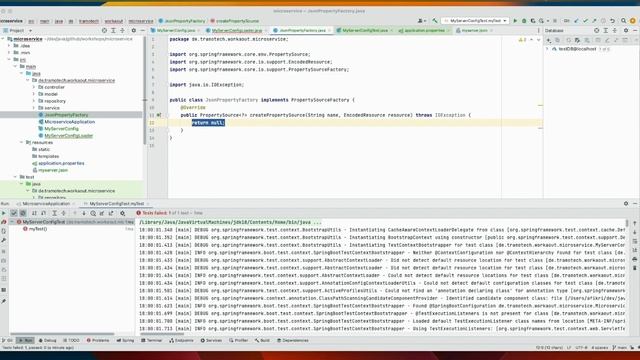
Task: Locate opened file in Project tree
Action: [104, 31]
